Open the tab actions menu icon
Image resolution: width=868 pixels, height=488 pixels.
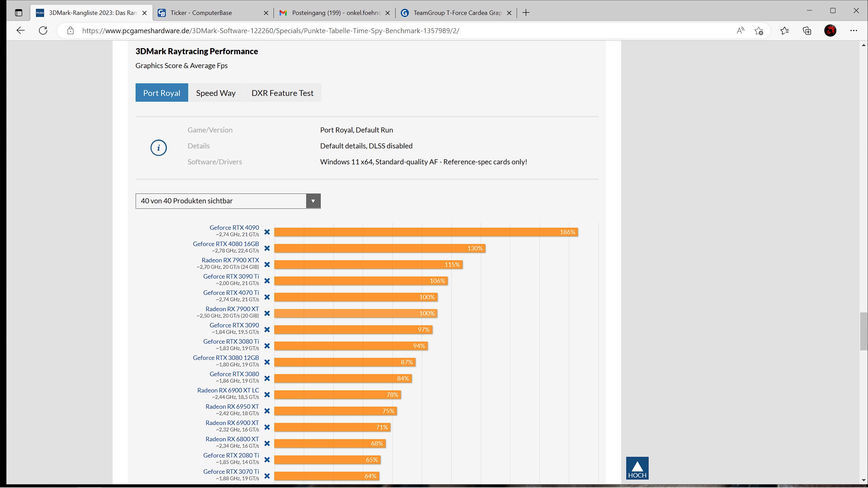(x=19, y=13)
